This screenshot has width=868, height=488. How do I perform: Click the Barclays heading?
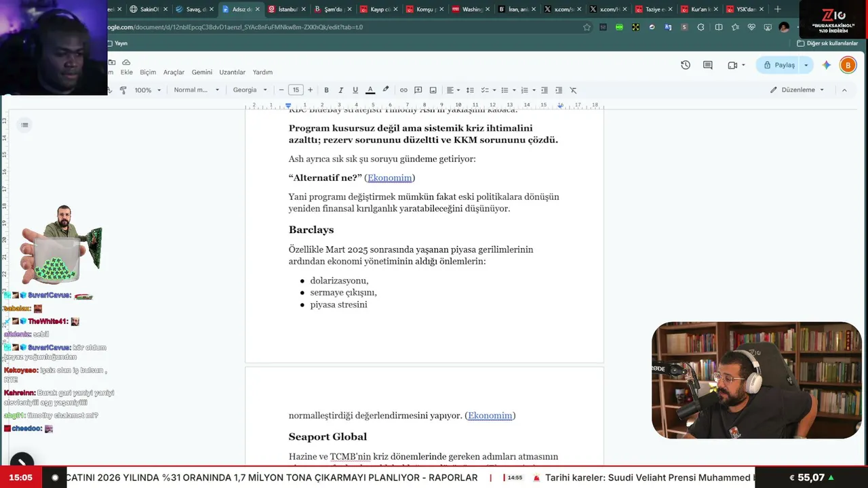[311, 230]
